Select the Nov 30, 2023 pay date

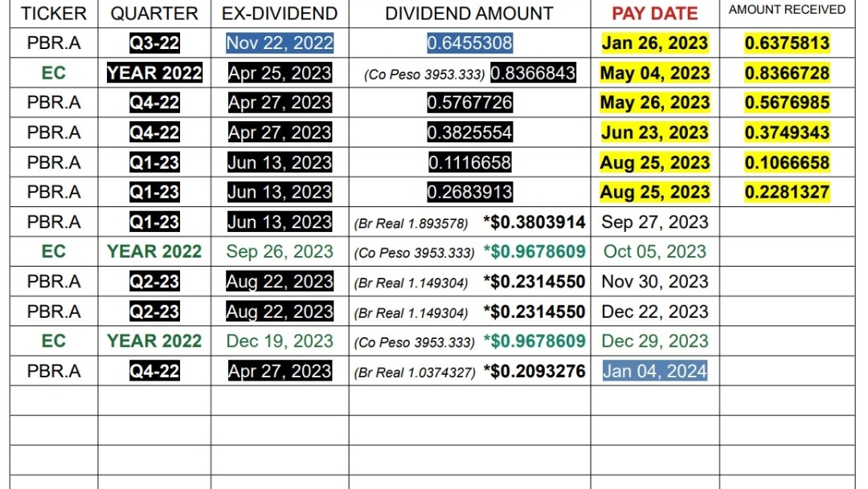pyautogui.click(x=655, y=282)
